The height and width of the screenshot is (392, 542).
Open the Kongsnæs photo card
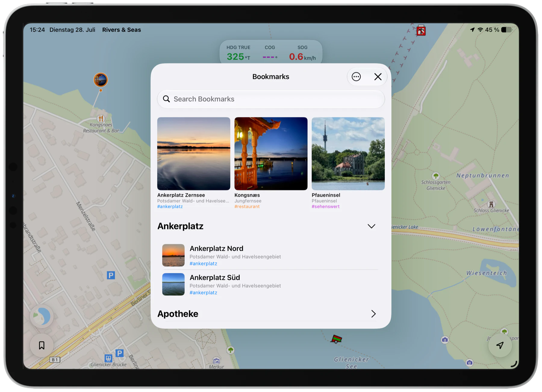[x=271, y=153]
